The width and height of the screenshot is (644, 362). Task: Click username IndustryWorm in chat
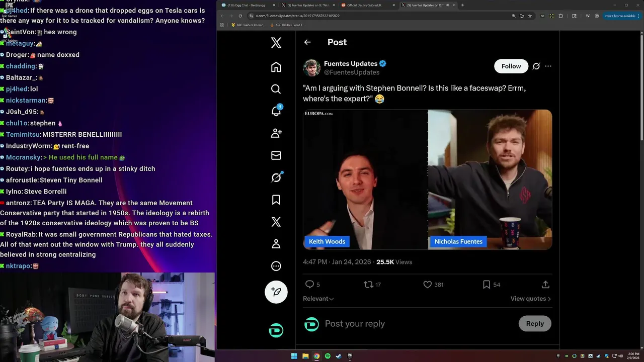coord(29,146)
